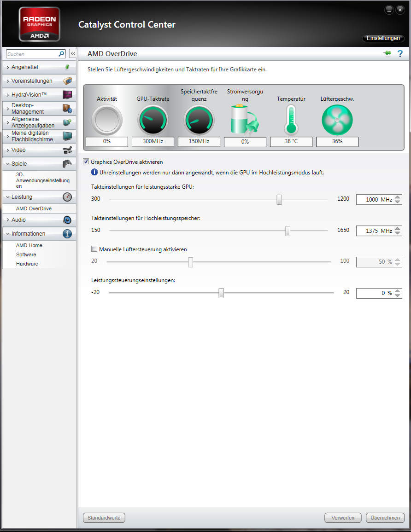Increase GPU clock with up arrow
411x532 pixels.
click(x=398, y=197)
